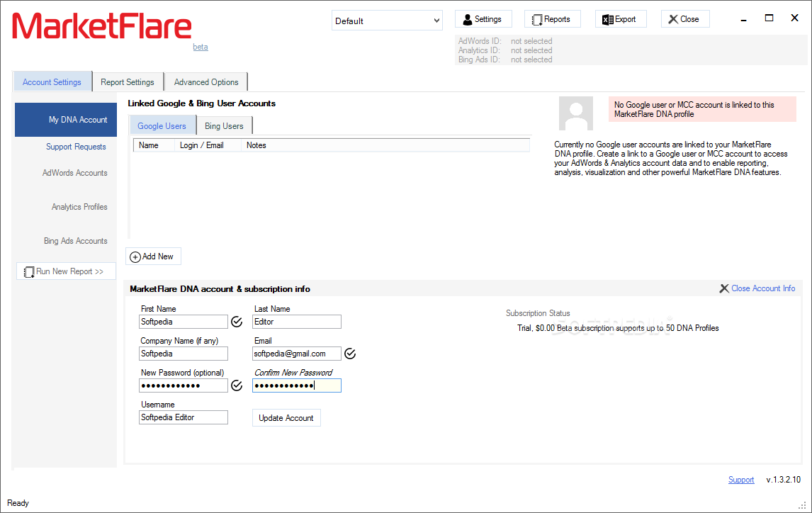This screenshot has width=812, height=513.
Task: Open Support Requests in sidebar
Action: click(x=76, y=147)
